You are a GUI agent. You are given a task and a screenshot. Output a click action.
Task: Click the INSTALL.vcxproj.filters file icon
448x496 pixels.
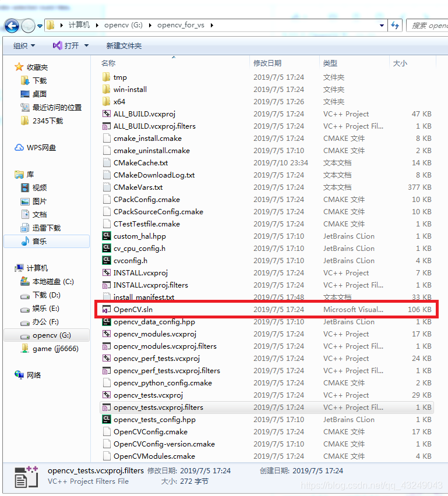tap(107, 285)
